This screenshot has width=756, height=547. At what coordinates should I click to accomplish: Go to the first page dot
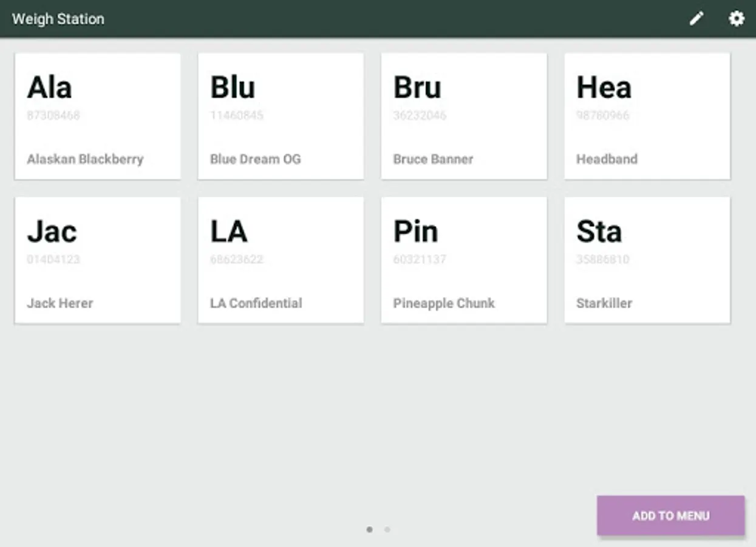pyautogui.click(x=369, y=529)
